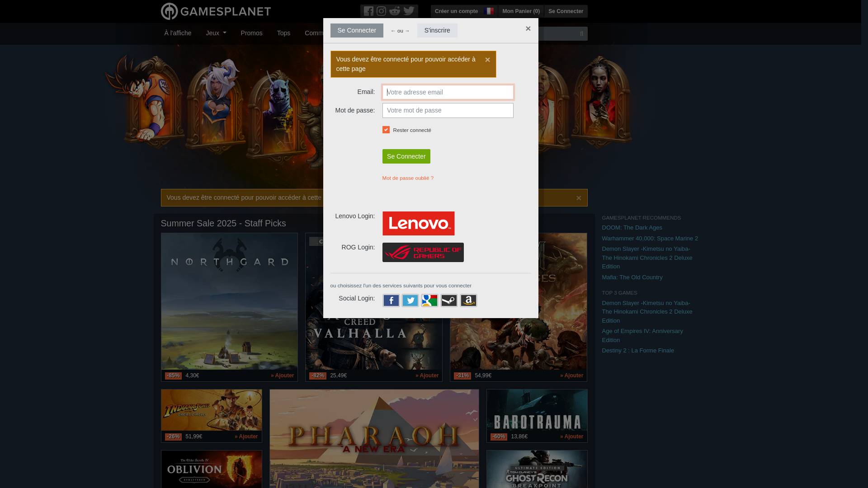Log in with Facebook social icon

click(391, 300)
